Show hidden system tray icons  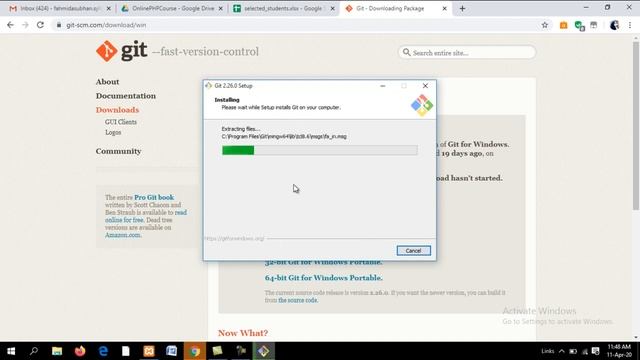pos(562,351)
